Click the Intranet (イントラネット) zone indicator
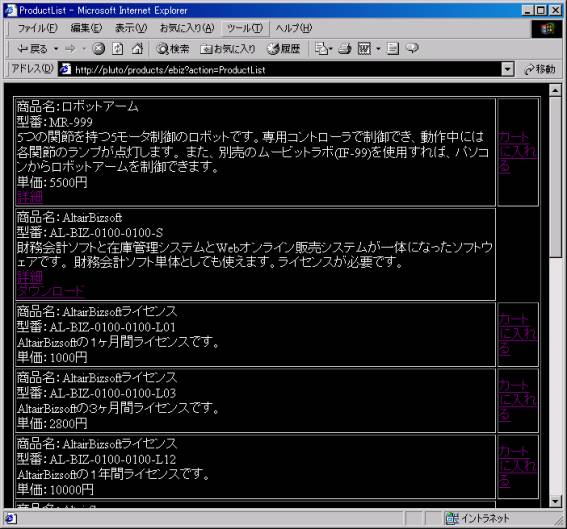This screenshot has width=567, height=529. [x=477, y=519]
